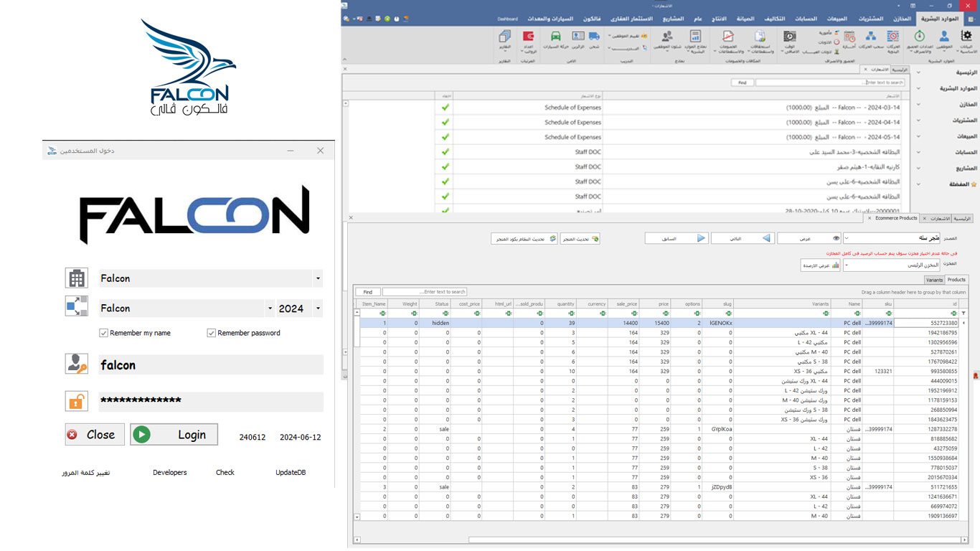Screen dimensions: 980x551
Task: Open the Employees (الموظفين) ribbon icon
Action: [944, 36]
